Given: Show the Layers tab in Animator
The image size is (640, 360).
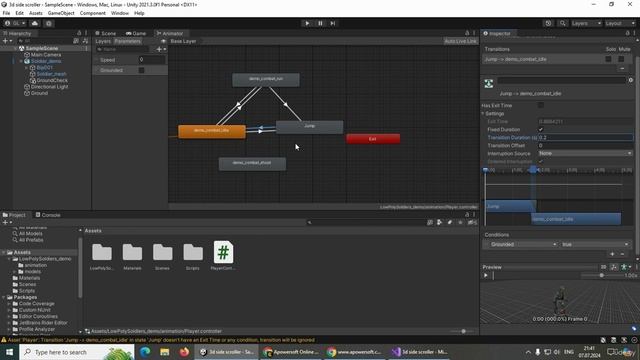Looking at the screenshot, I should point(103,41).
